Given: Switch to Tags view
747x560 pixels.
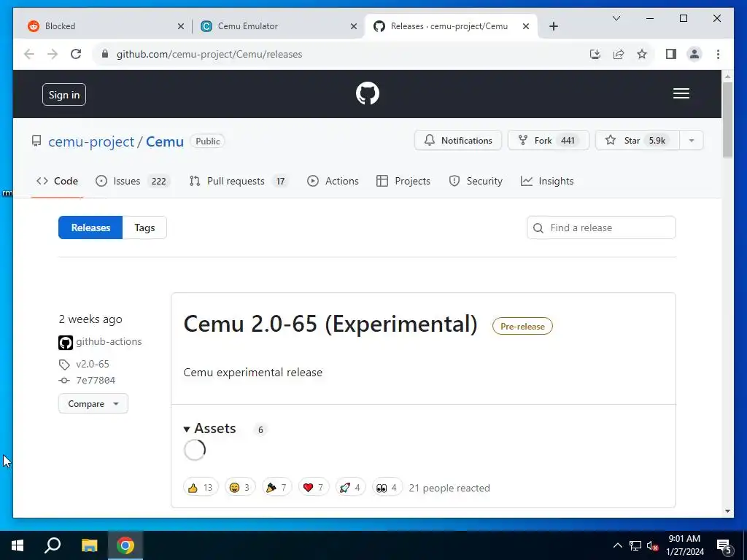Looking at the screenshot, I should (144, 227).
